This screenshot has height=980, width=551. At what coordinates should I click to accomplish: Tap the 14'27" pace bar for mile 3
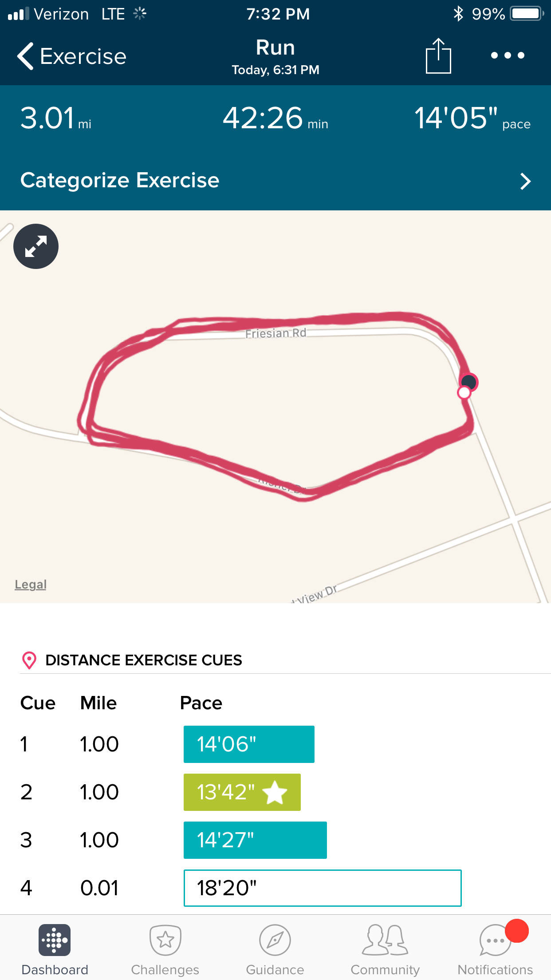255,840
